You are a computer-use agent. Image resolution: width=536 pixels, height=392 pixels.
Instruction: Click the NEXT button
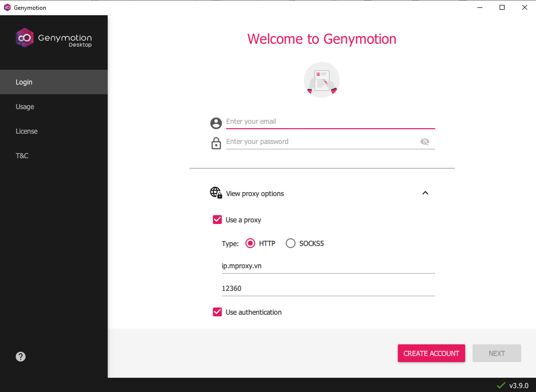pyautogui.click(x=497, y=353)
